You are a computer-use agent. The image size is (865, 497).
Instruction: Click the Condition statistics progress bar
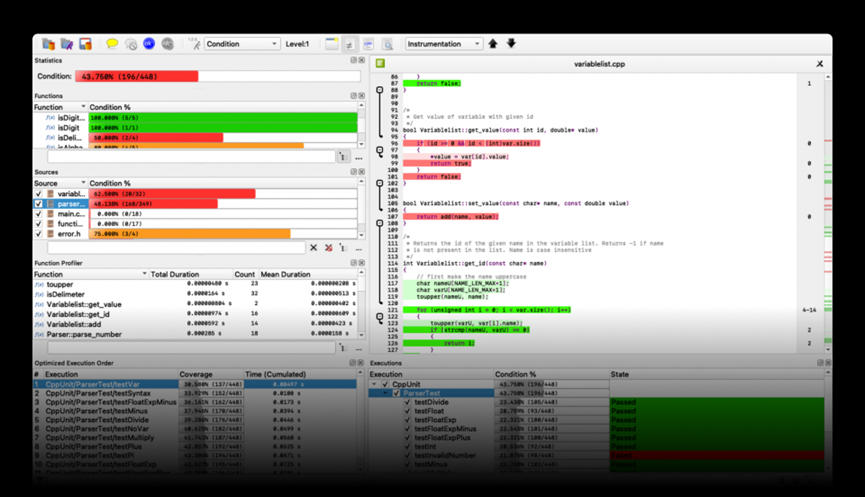(x=218, y=76)
